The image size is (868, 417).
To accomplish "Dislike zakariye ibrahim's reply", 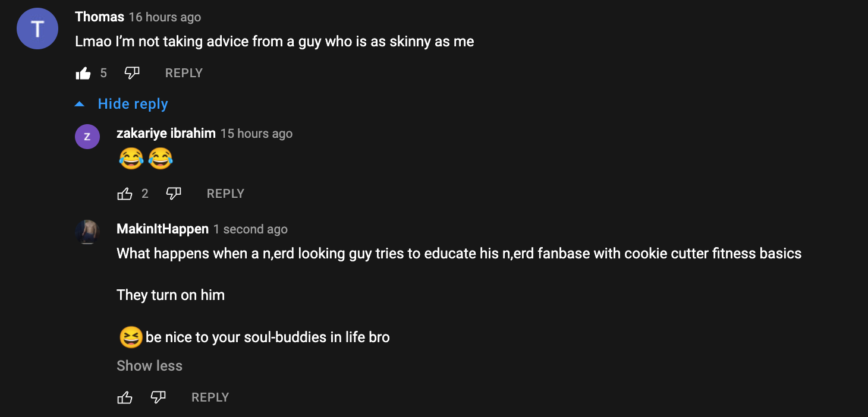I will pos(174,194).
